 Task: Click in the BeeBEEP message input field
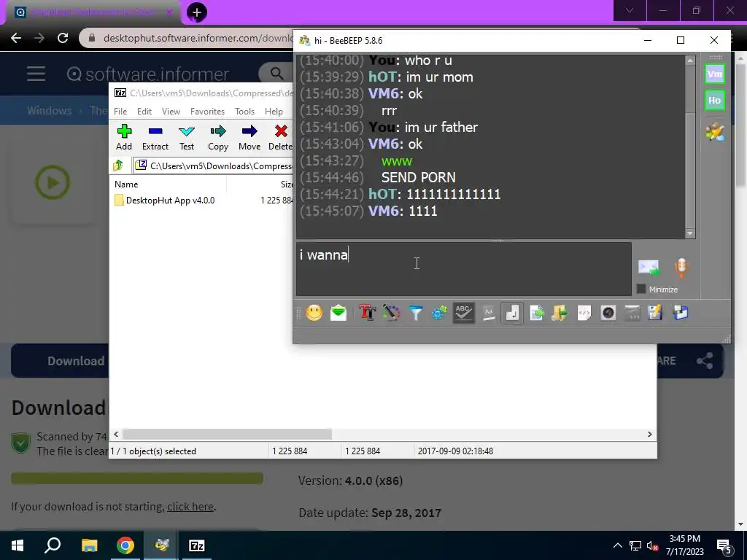point(463,269)
